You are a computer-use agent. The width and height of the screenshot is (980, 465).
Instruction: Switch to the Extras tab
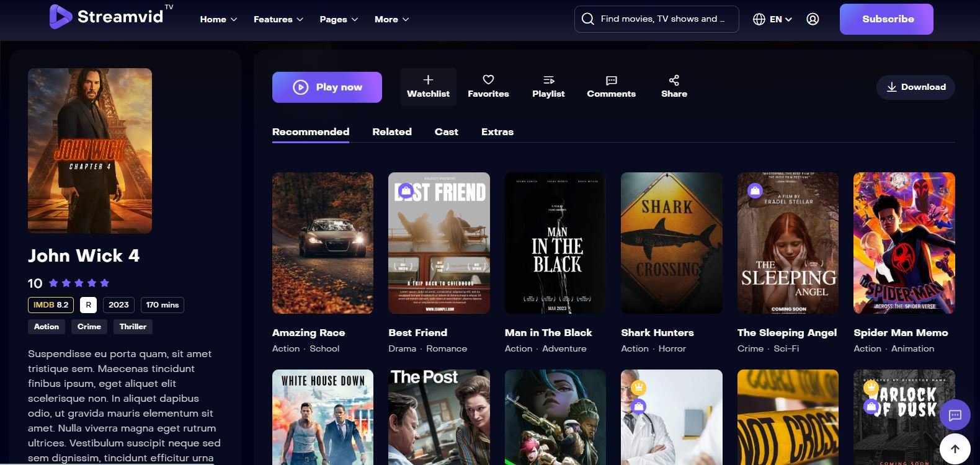click(497, 131)
